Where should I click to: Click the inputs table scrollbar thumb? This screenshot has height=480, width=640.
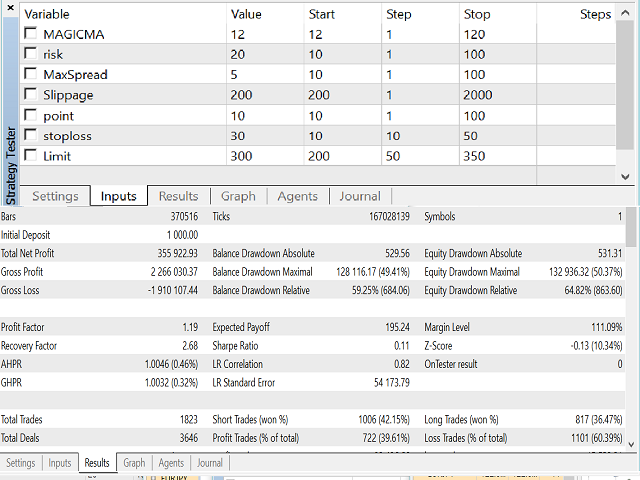[625, 85]
